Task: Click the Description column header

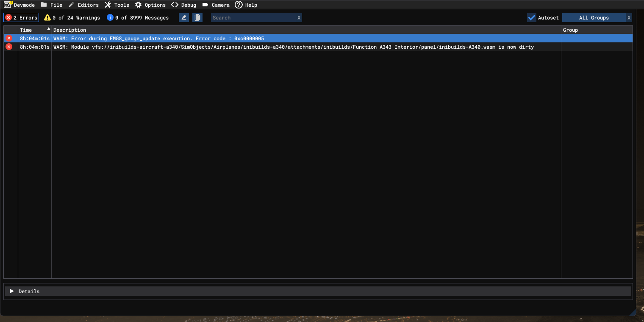Action: [x=70, y=30]
